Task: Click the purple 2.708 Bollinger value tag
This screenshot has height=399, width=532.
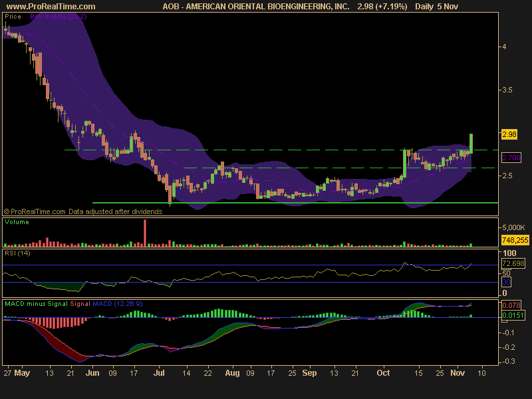Action: tap(511, 158)
